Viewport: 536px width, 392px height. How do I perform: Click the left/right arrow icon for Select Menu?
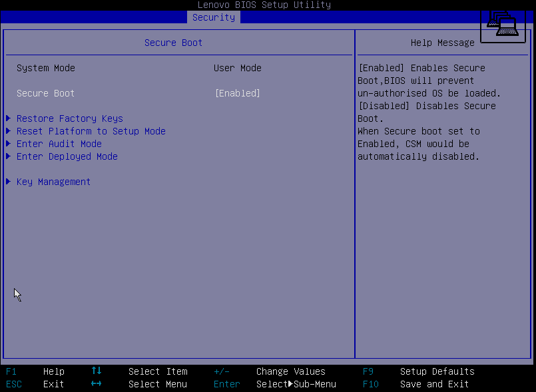click(x=97, y=384)
